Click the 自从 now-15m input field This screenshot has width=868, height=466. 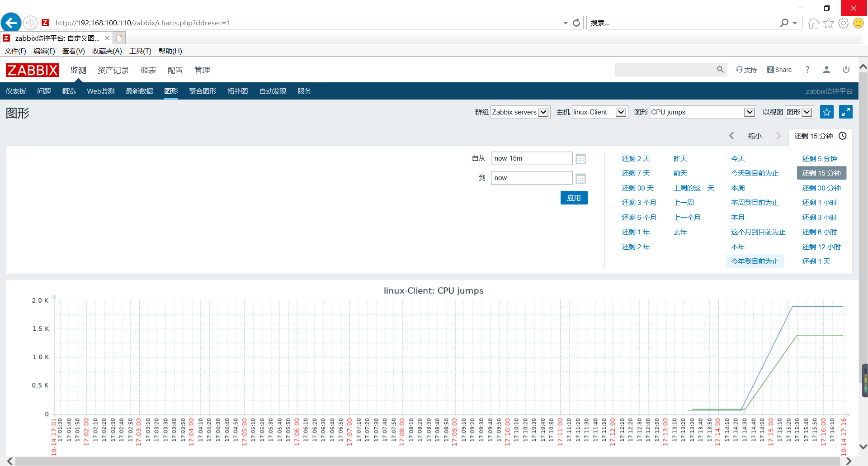532,158
